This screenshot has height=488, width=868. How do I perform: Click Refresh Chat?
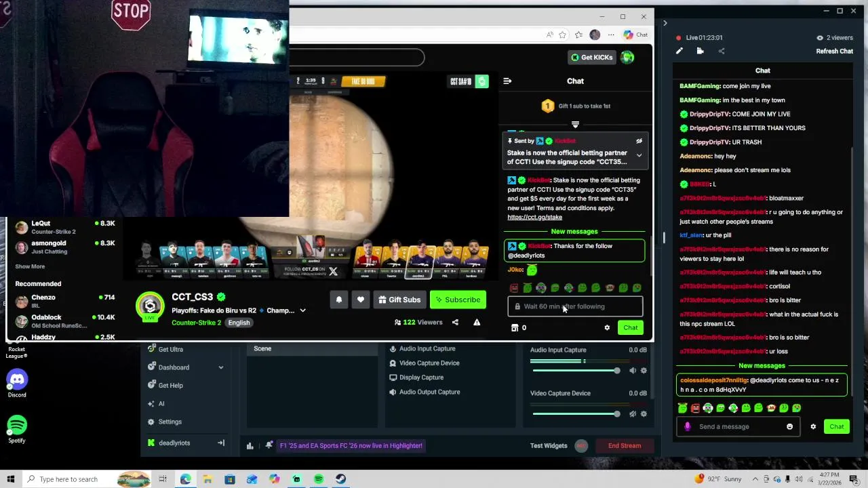tap(834, 52)
